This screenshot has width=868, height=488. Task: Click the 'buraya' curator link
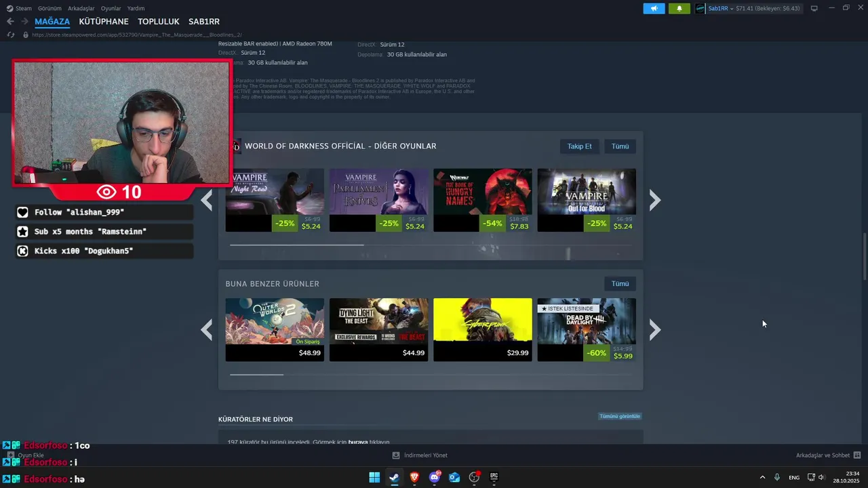click(x=358, y=442)
